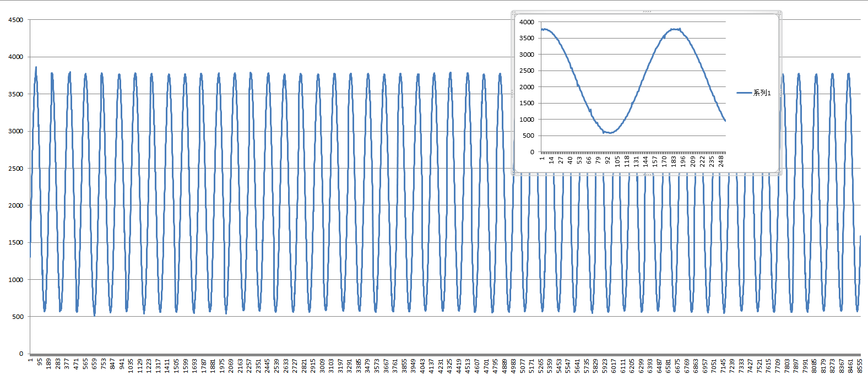The height and width of the screenshot is (385, 868).
Task: Click main chart horizontal axis label 2069
Action: tap(231, 366)
